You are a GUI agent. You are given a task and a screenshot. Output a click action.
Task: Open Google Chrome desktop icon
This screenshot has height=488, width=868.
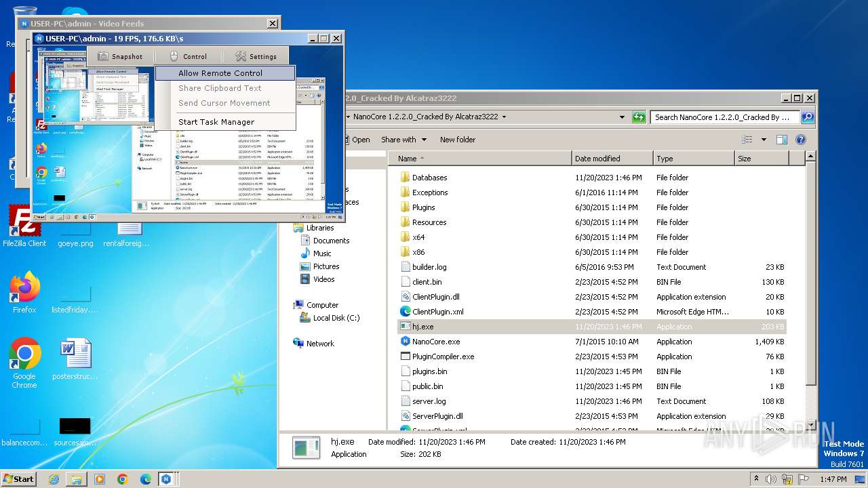click(24, 363)
